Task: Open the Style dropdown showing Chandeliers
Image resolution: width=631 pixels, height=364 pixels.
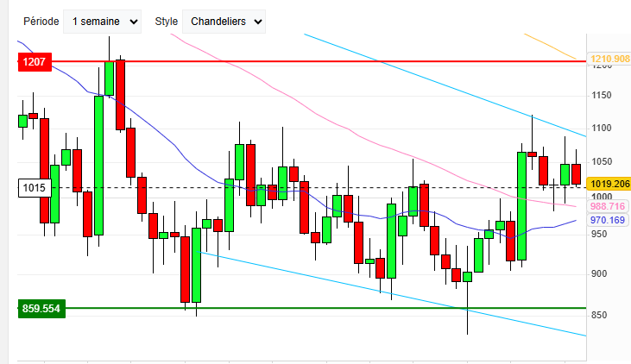Action: click(224, 22)
